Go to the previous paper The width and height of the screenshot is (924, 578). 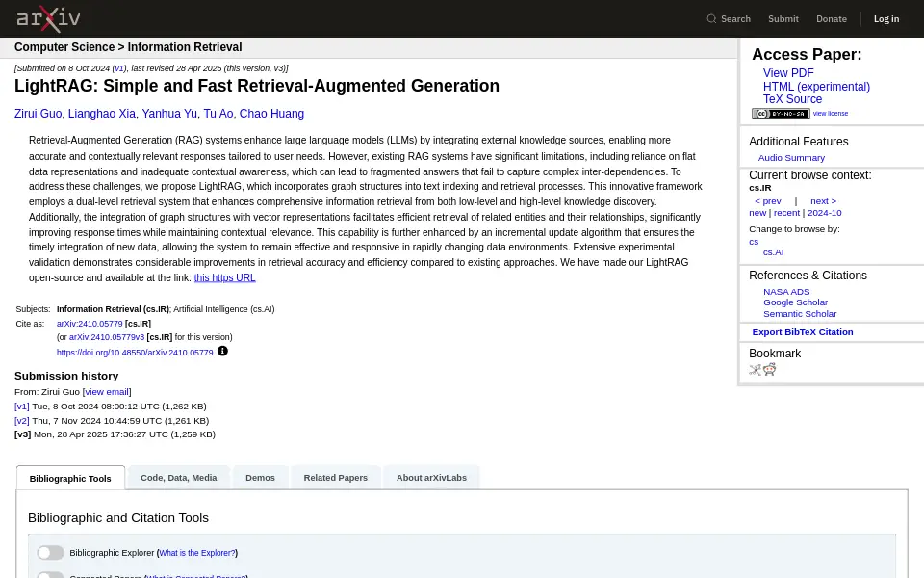coord(768,201)
